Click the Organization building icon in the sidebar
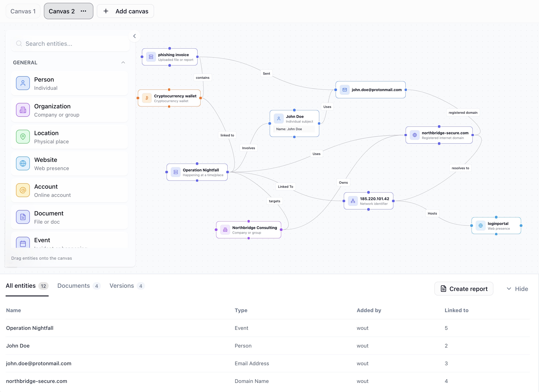Viewport: 539px width, 392px height. (23, 110)
